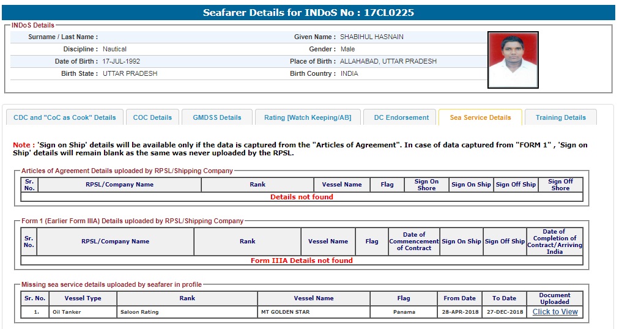644x329 pixels.
Task: Select the Sea Service Details tab
Action: coord(480,117)
